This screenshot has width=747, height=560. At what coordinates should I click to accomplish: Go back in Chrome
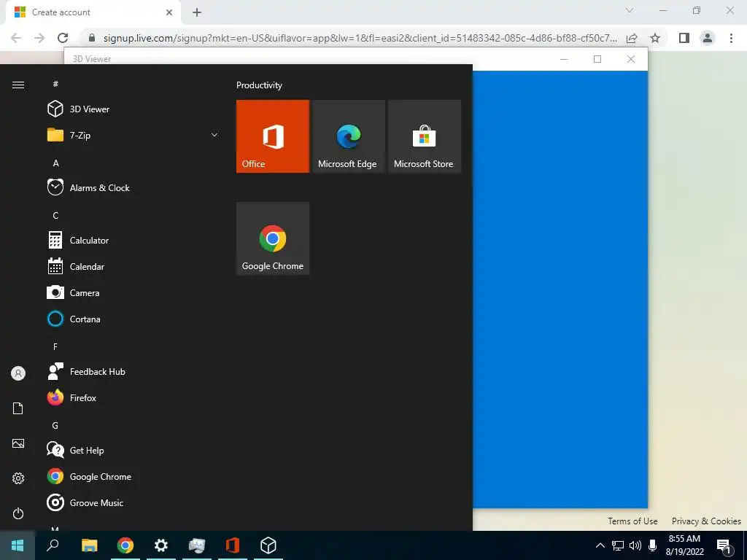click(16, 38)
